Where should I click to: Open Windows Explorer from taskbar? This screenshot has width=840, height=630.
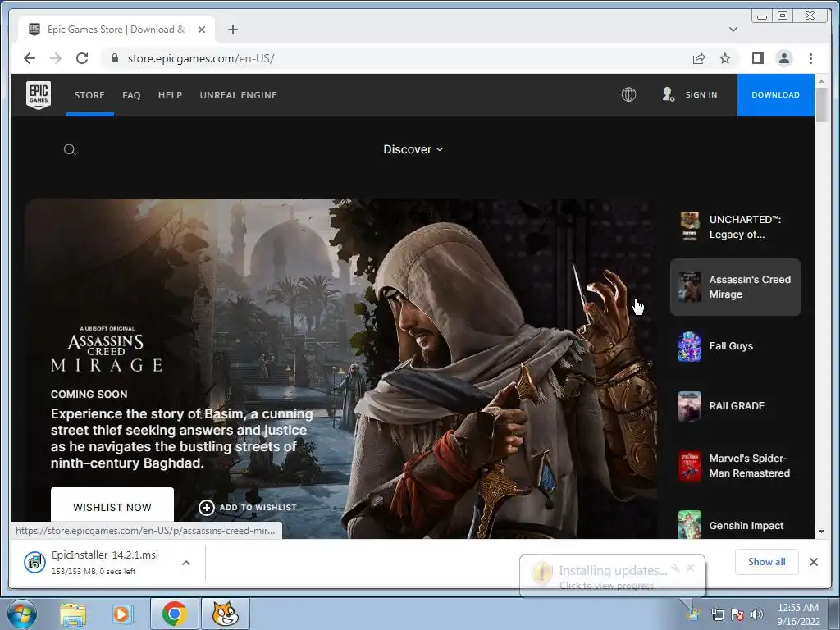pyautogui.click(x=73, y=614)
